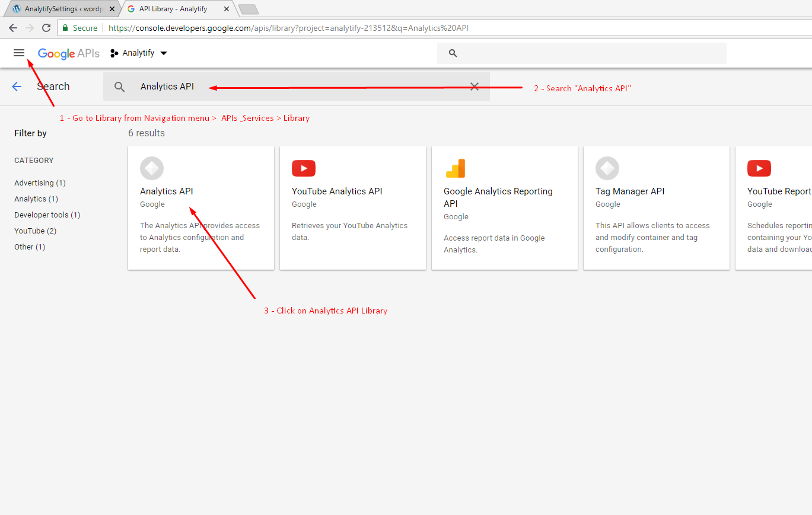This screenshot has width=812, height=515.
Task: Open the Analytics API card icon
Action: click(152, 168)
